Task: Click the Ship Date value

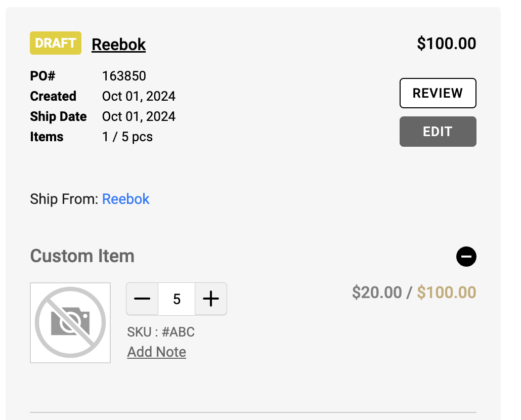Action: click(139, 116)
